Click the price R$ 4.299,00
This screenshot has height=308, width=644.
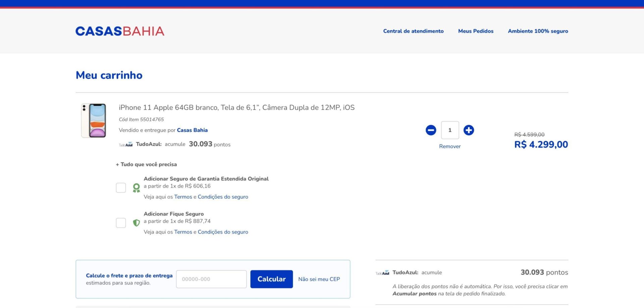coord(541,144)
